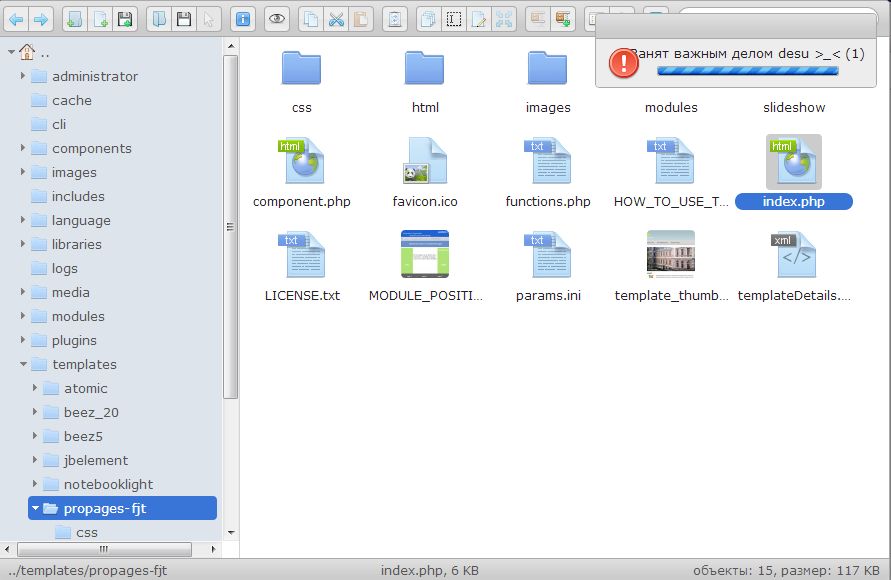Image resolution: width=891 pixels, height=580 pixels.
Task: Click the home root icon in the tree
Action: (x=27, y=52)
